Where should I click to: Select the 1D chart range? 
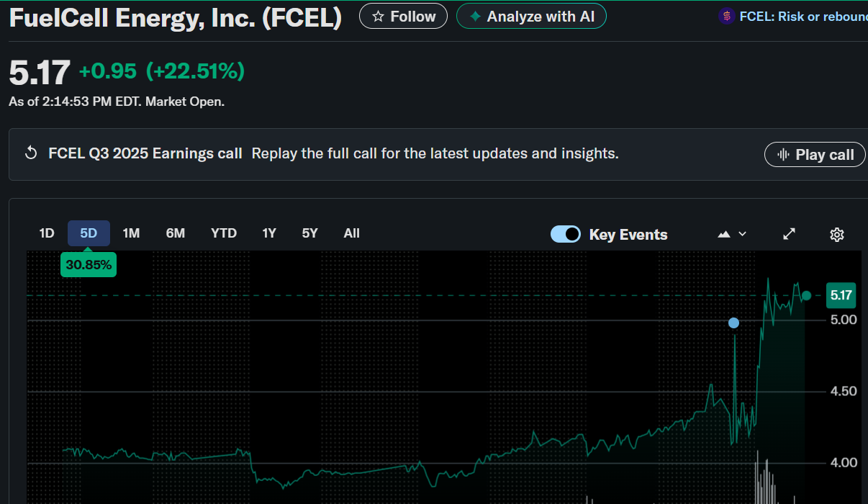pyautogui.click(x=47, y=233)
